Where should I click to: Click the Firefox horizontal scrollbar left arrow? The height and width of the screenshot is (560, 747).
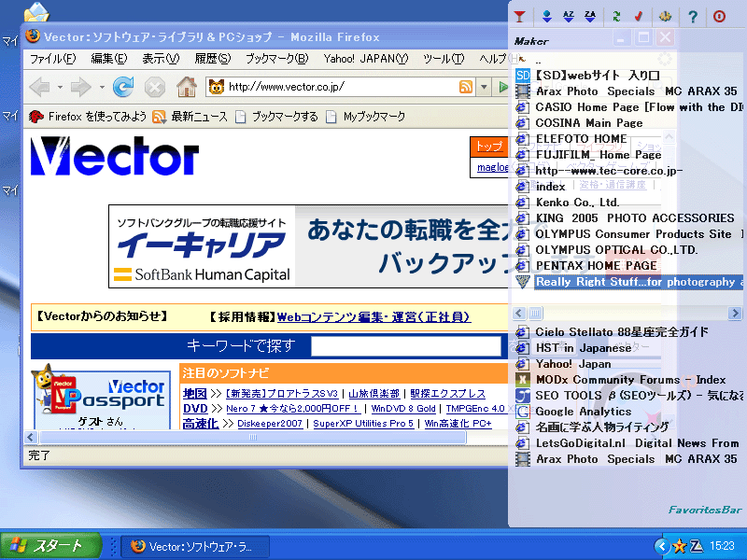31,437
